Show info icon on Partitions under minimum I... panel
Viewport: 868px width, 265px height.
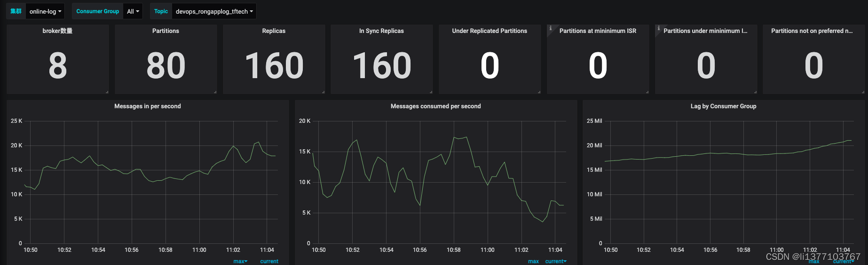pos(658,28)
